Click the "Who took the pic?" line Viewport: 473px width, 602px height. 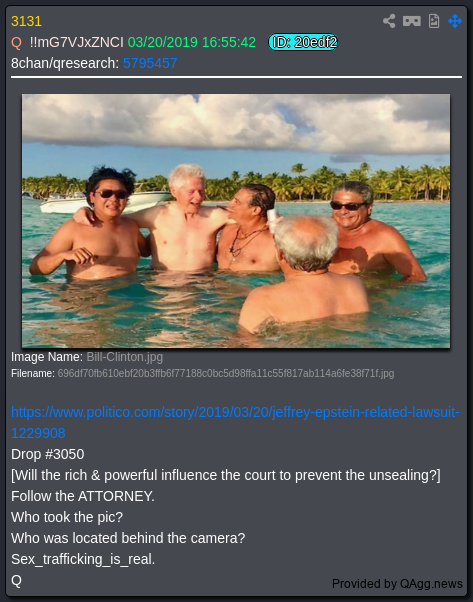click(67, 517)
